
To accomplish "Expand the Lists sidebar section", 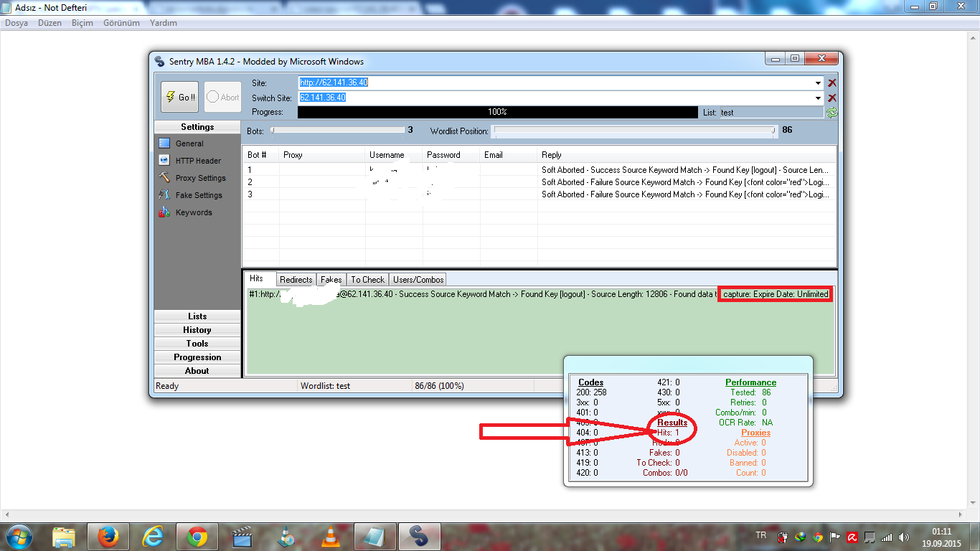I will (x=197, y=316).
